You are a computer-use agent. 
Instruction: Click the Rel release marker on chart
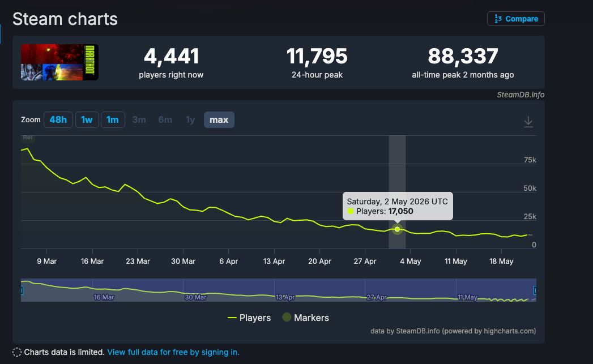point(28,138)
